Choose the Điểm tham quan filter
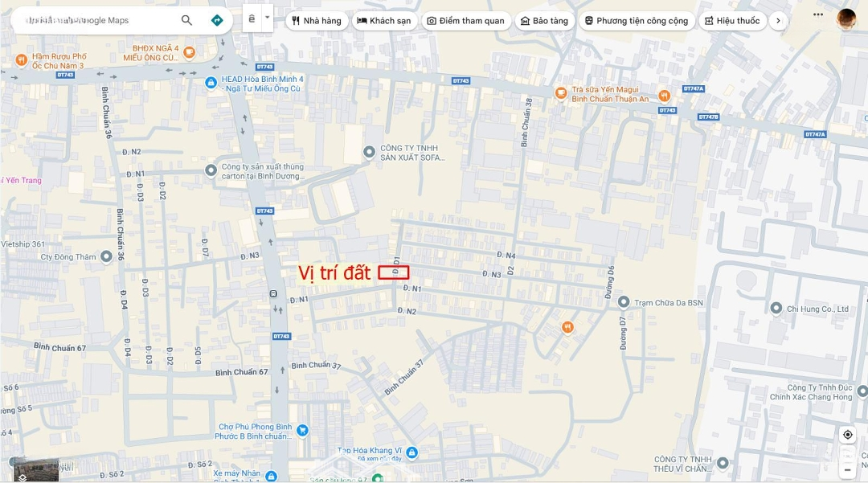Viewport: 868px width, 483px height. 466,21
